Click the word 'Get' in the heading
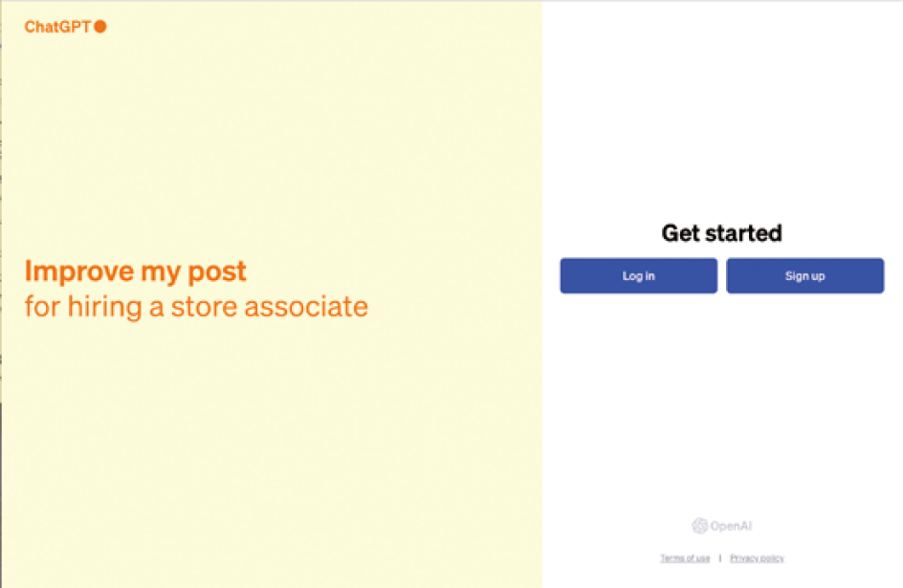The image size is (903, 588). point(681,233)
